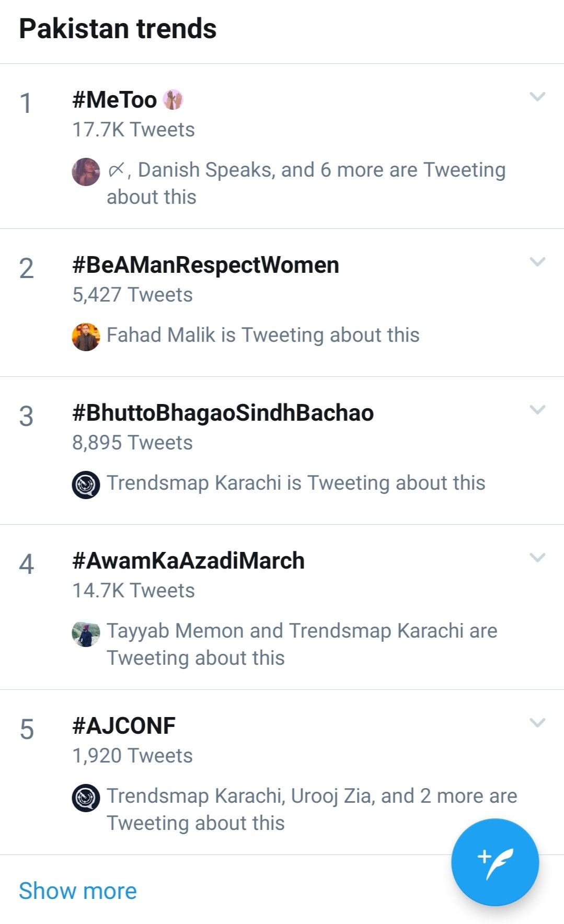
Task: Open Fahad Malik's profile avatar
Action: (86, 337)
